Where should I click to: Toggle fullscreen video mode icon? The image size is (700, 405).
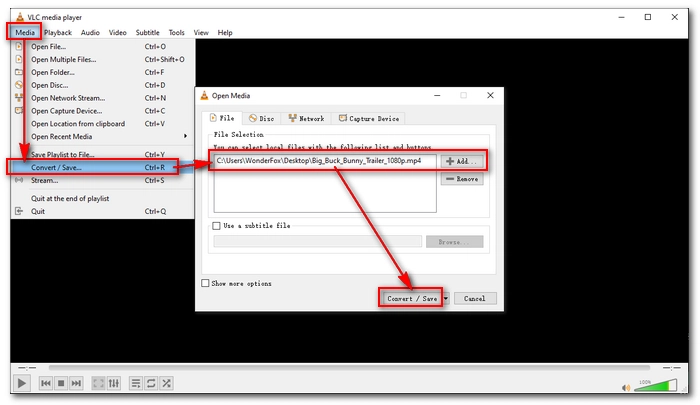98,383
